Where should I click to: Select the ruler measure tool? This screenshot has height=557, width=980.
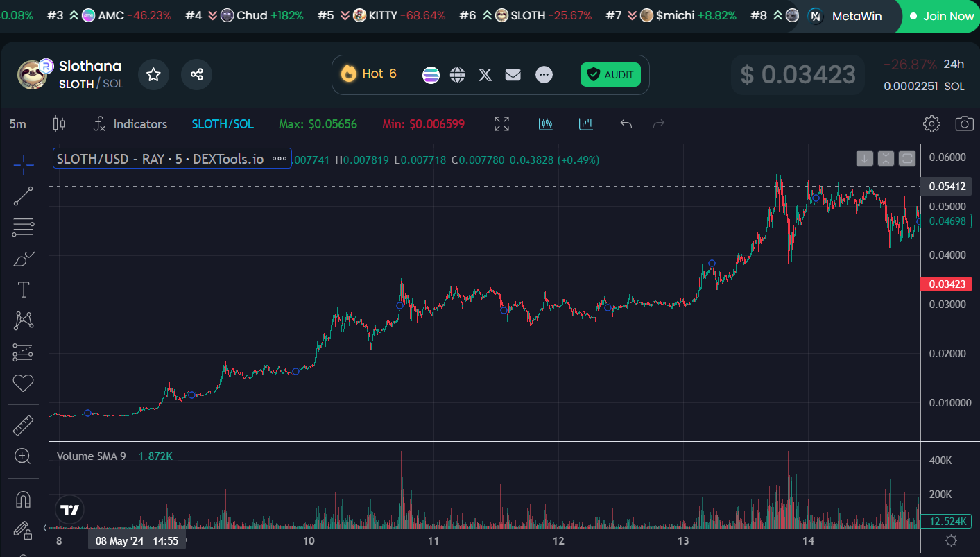[x=23, y=425]
